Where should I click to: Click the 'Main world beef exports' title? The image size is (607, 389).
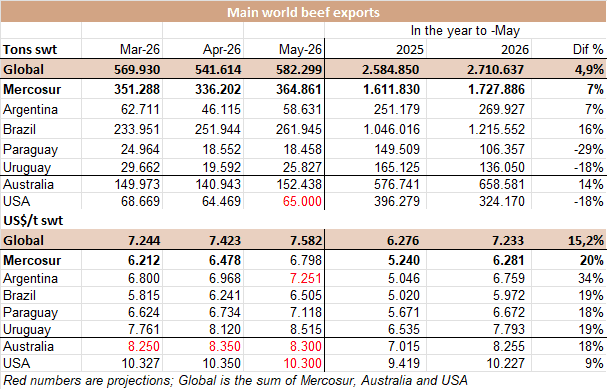(303, 12)
